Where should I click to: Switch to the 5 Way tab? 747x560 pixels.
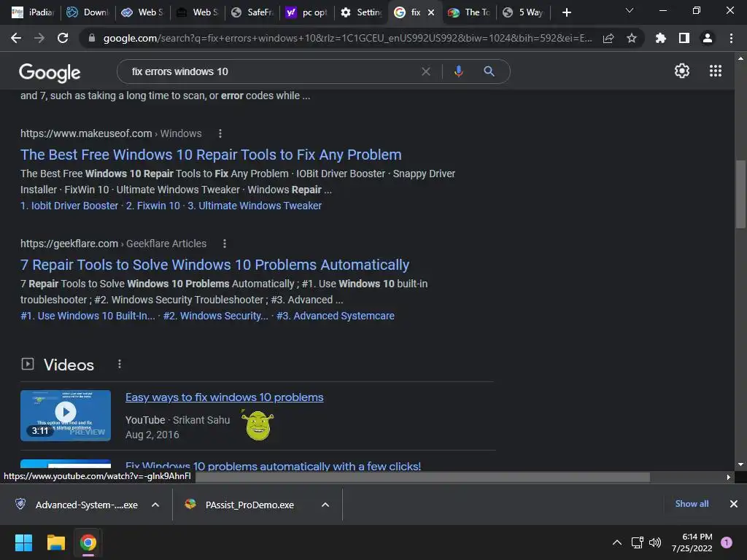[x=523, y=12]
